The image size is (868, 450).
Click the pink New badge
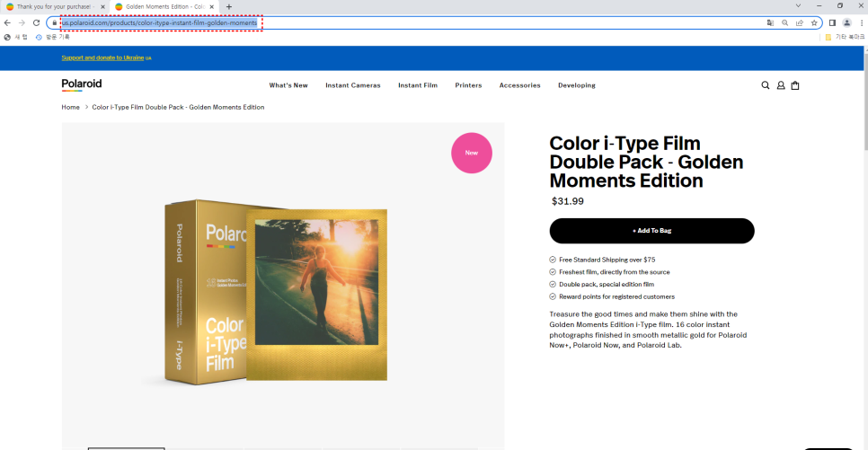472,153
